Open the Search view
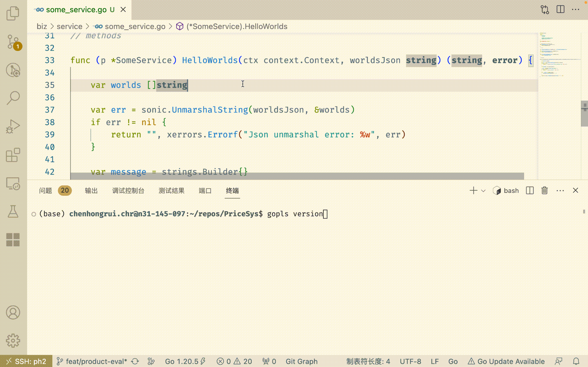The image size is (588, 367). click(13, 97)
